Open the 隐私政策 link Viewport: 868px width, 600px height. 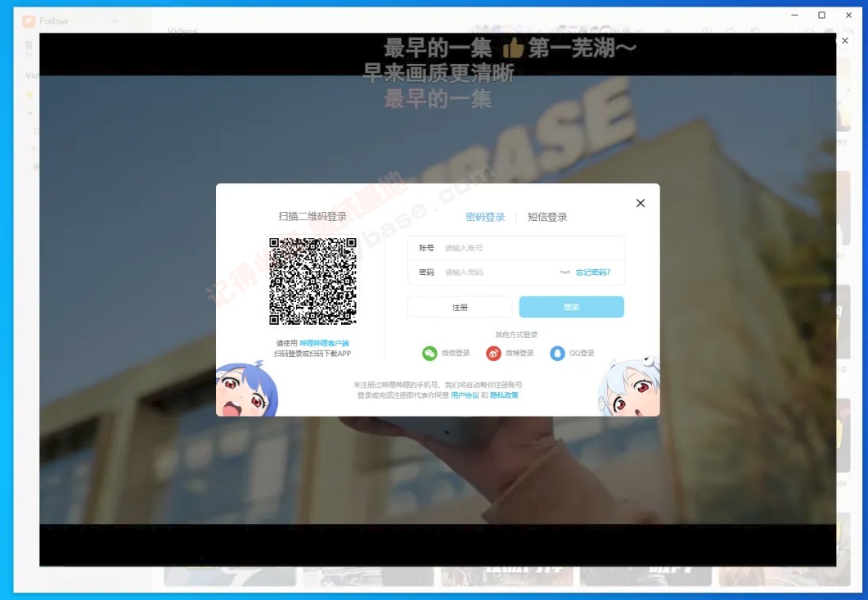pos(504,395)
